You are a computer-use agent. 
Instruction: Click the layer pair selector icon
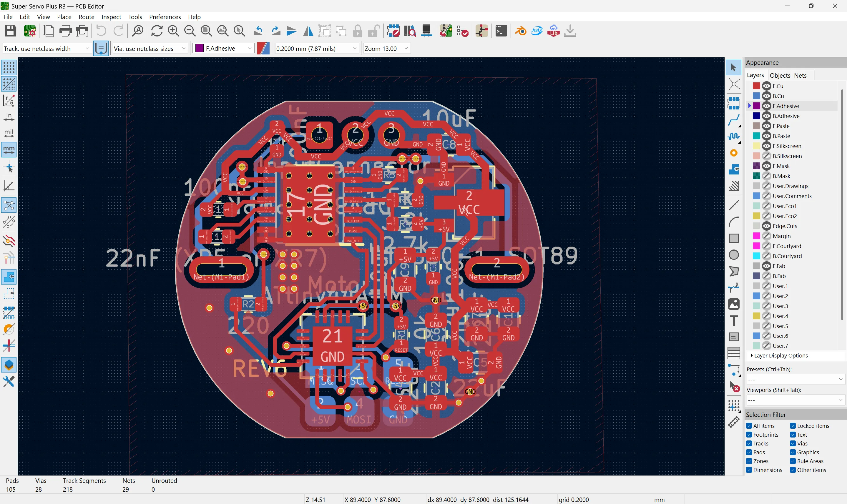click(x=263, y=49)
